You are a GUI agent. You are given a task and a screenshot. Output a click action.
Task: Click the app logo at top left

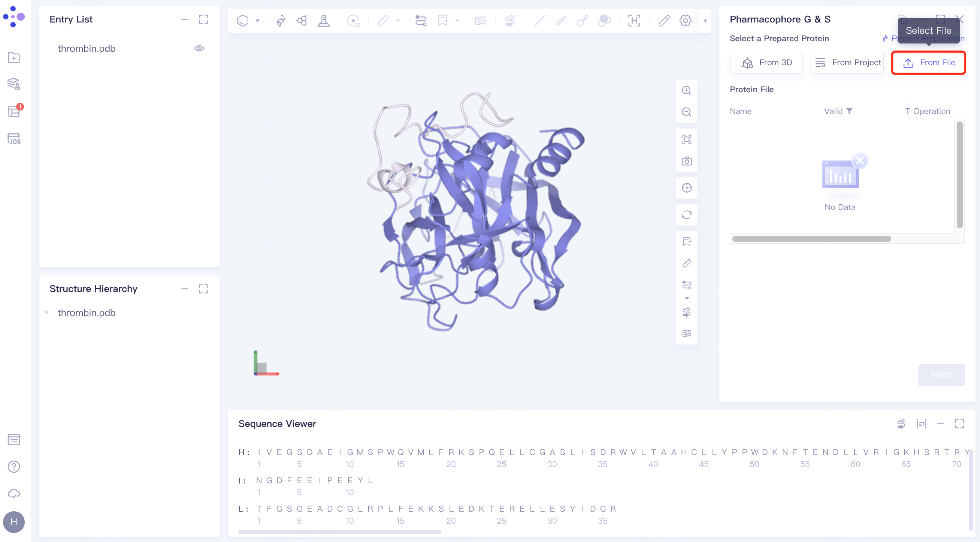click(14, 17)
